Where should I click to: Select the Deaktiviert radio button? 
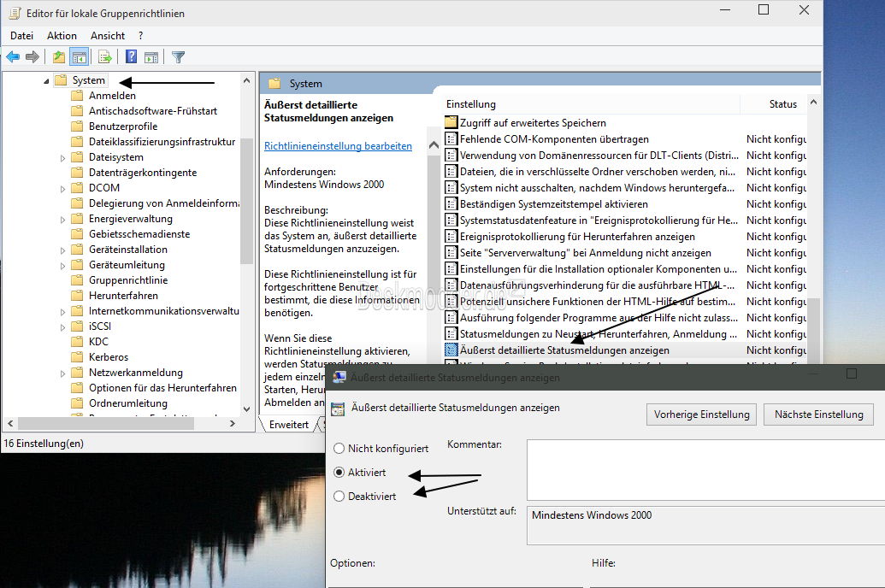[x=339, y=496]
